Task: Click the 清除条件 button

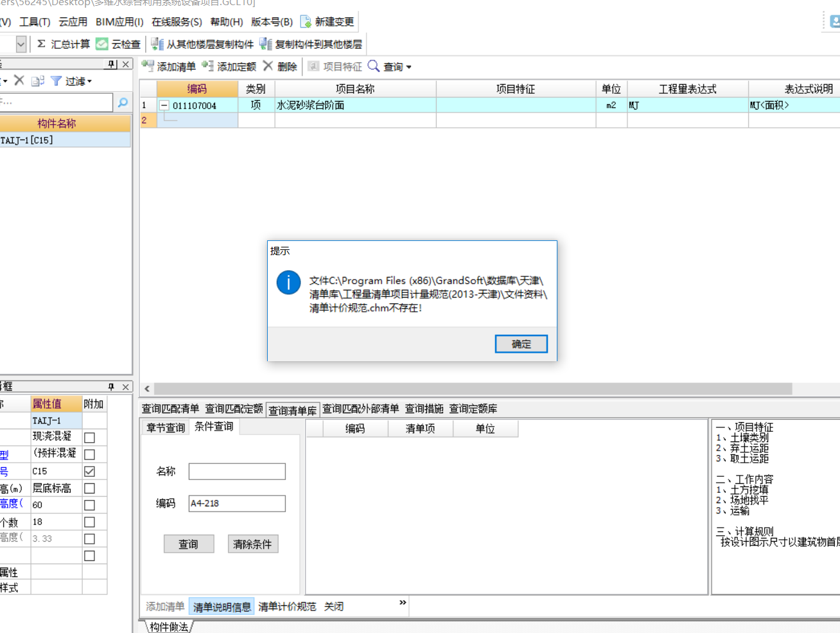Action: 252,544
